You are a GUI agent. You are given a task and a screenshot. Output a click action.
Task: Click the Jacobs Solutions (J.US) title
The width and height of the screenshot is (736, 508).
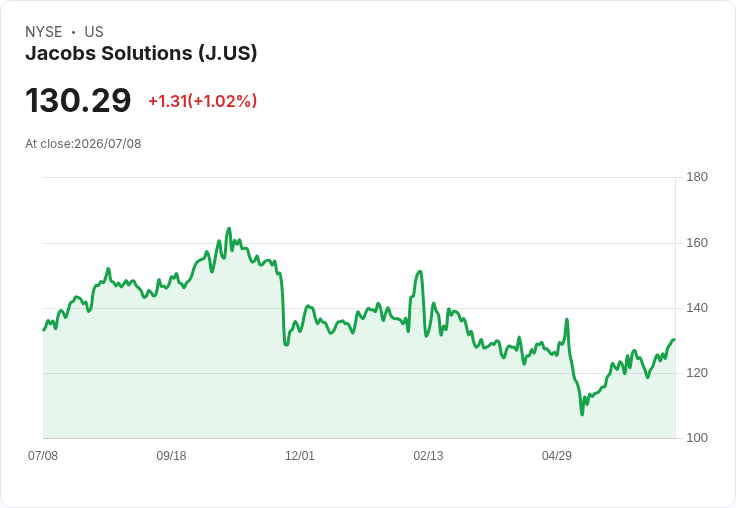pyautogui.click(x=141, y=53)
